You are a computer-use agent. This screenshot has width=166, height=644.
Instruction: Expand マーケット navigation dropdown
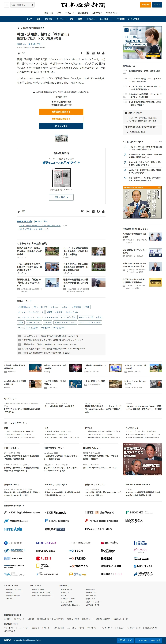[x=62, y=19]
